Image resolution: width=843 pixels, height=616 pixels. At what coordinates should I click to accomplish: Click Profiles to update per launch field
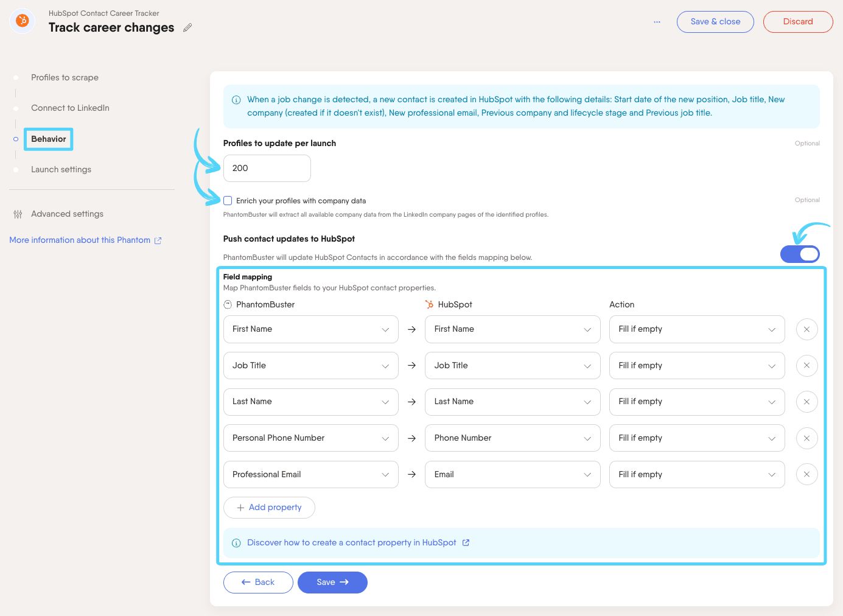tap(267, 168)
